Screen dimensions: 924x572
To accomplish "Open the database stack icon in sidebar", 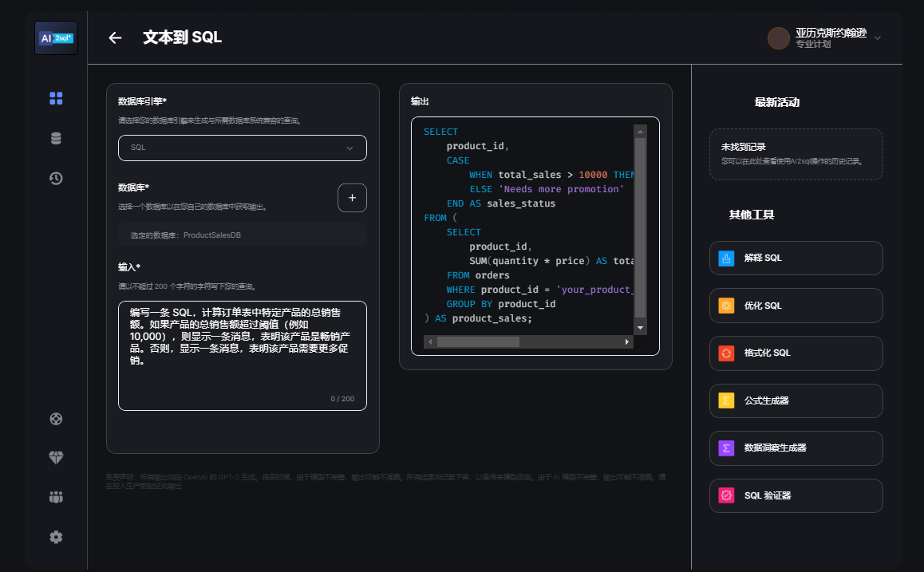I will [56, 139].
